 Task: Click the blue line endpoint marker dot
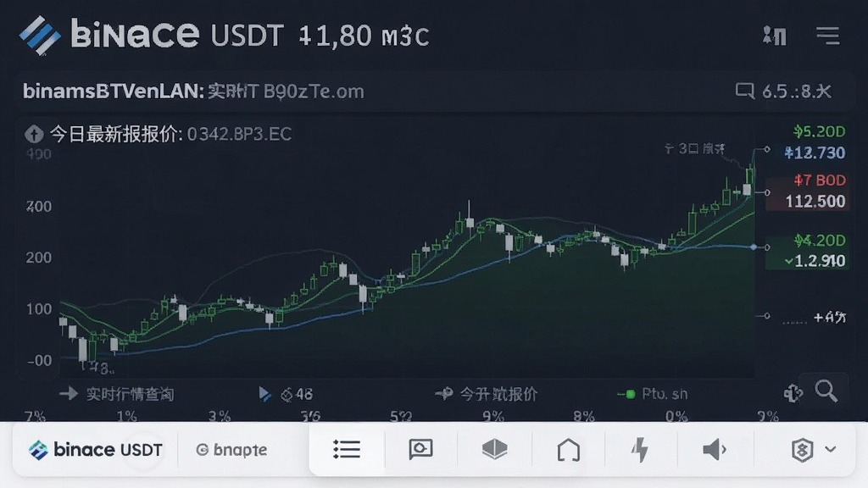coord(754,247)
